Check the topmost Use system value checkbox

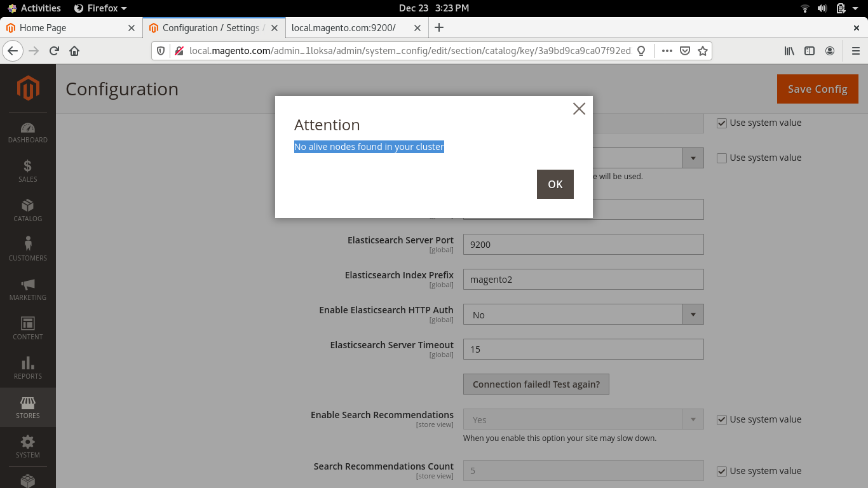722,123
